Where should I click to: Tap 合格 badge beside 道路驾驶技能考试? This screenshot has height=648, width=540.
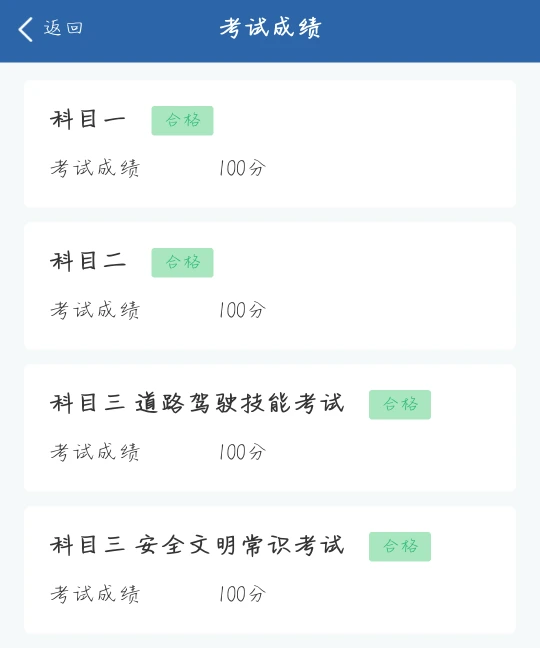(x=400, y=405)
